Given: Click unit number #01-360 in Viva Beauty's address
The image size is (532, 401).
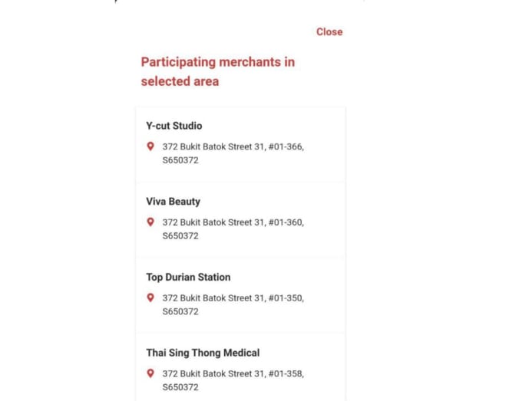Looking at the screenshot, I should (x=285, y=222).
